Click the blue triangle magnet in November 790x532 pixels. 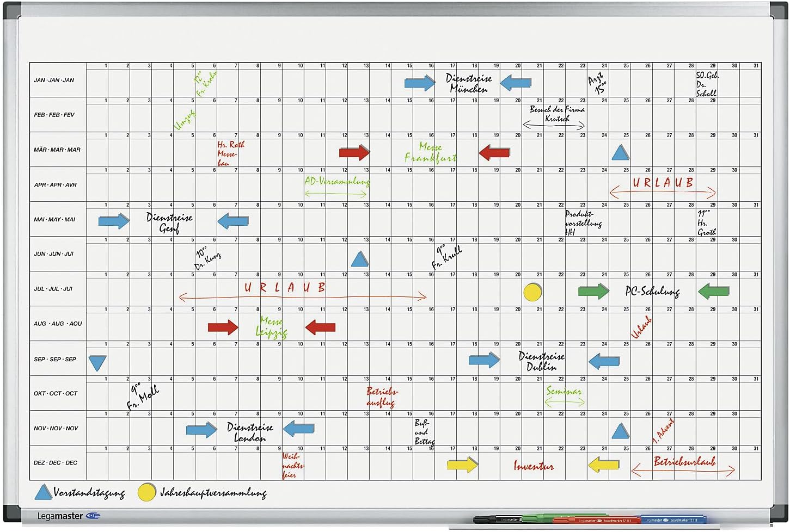(620, 431)
